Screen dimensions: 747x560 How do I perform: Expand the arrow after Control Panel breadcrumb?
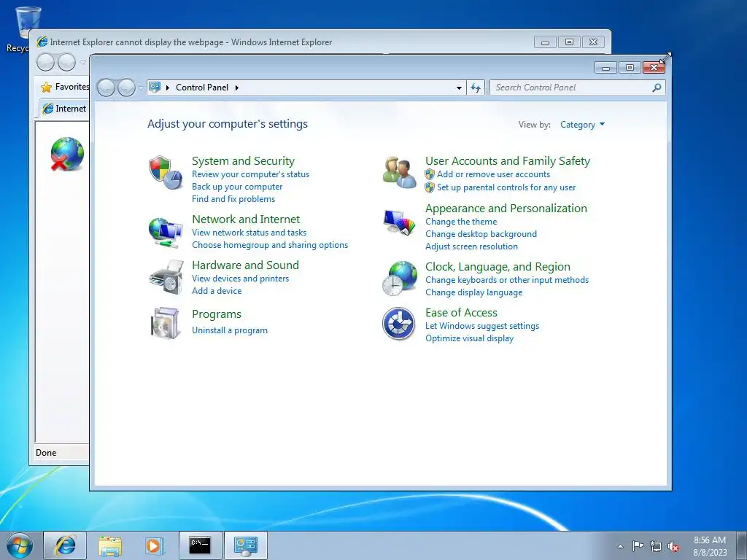237,87
